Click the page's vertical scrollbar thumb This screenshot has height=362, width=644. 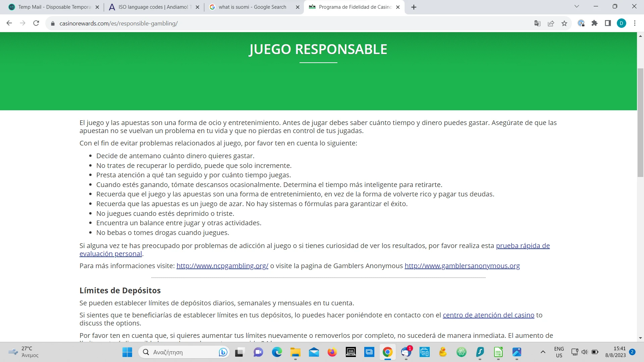pos(640,122)
